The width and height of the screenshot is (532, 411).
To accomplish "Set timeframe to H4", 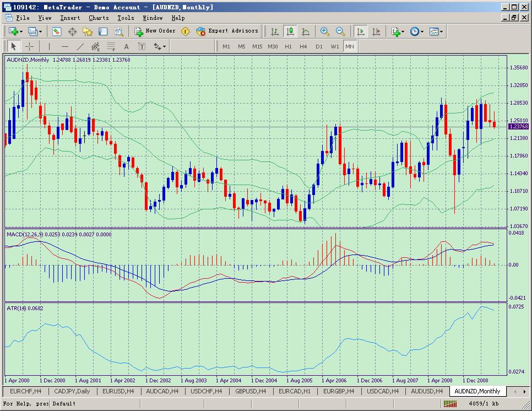I will pyautogui.click(x=303, y=47).
